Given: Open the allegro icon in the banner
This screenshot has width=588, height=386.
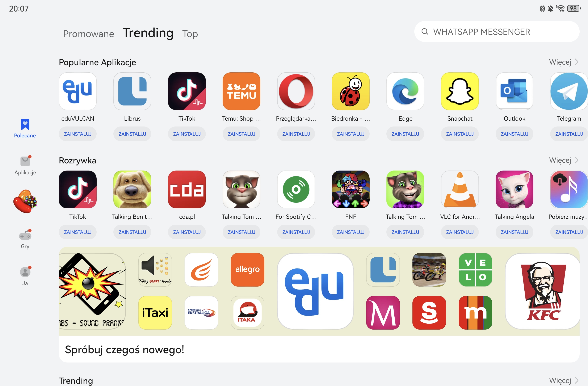Looking at the screenshot, I should (x=247, y=270).
